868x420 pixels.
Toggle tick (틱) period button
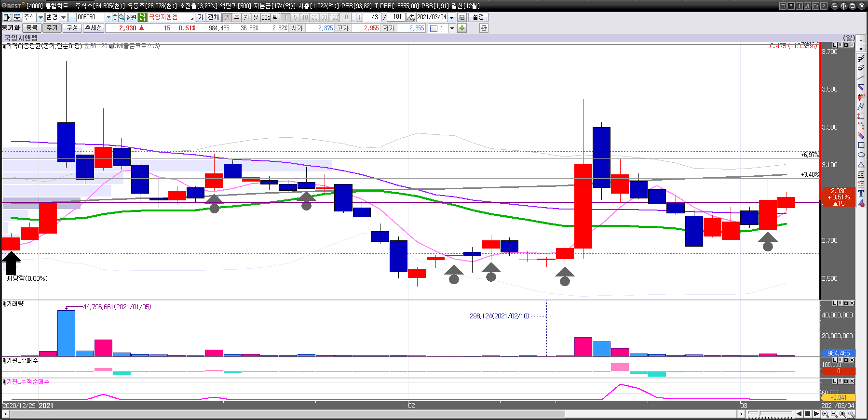pyautogui.click(x=275, y=17)
